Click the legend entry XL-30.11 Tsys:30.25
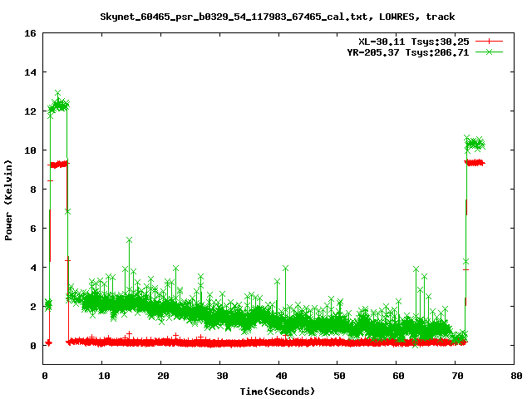The image size is (532, 399). coord(414,42)
